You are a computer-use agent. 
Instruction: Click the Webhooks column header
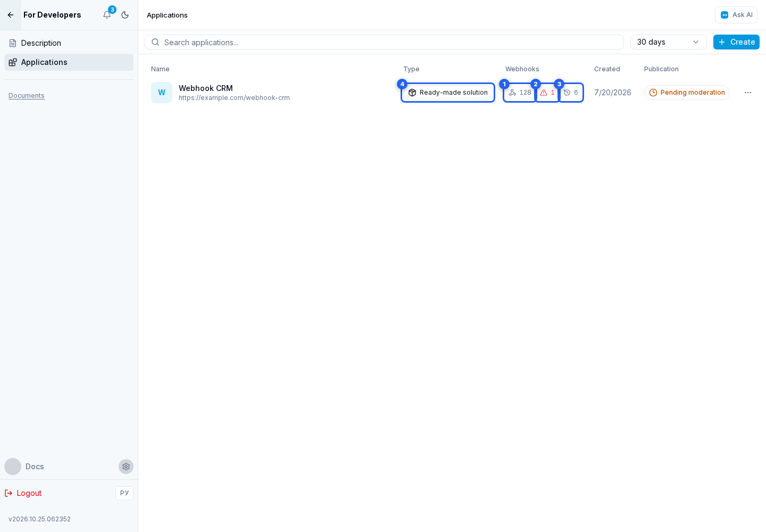coord(522,69)
